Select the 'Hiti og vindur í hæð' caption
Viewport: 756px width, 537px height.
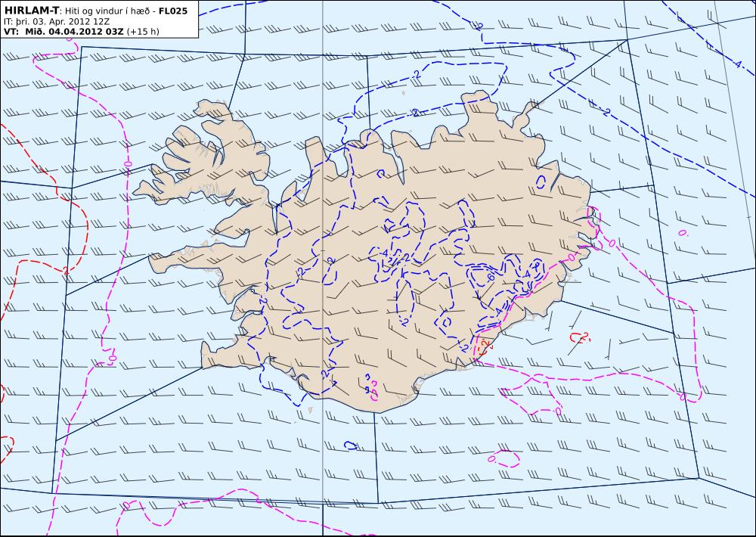[109, 11]
